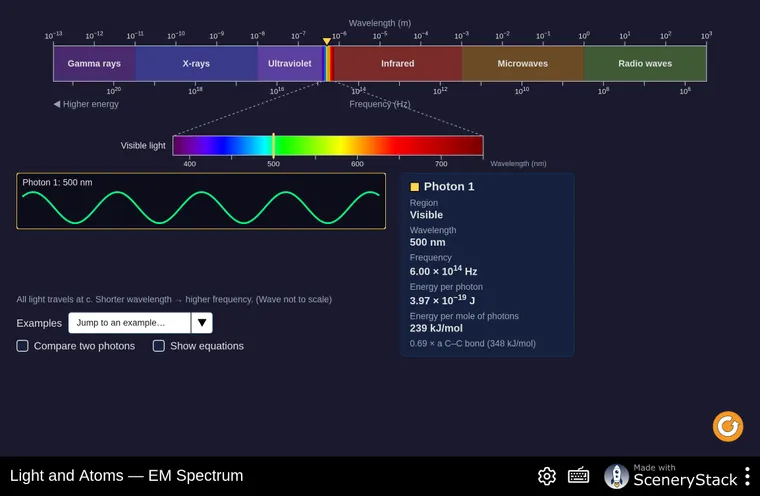Click the yellow Photon 1 legend square

coord(414,187)
